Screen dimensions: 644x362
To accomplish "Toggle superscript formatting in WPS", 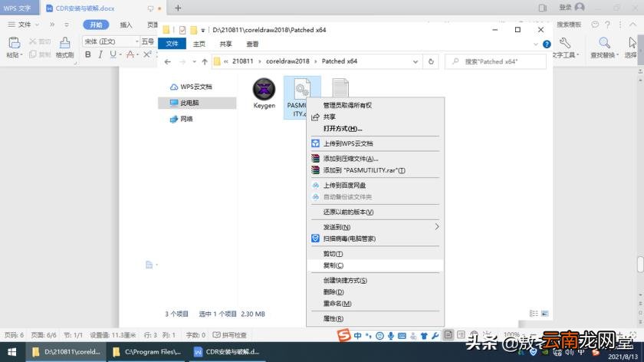I will click(x=147, y=54).
